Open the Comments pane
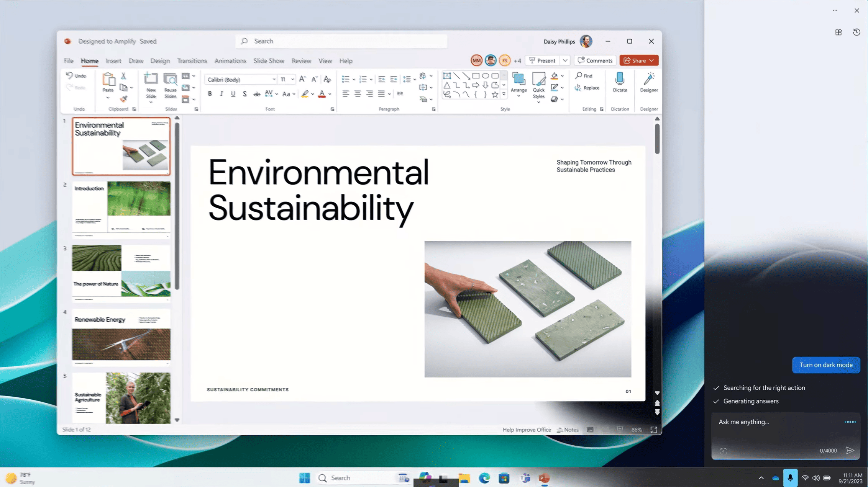This screenshot has width=868, height=487. (x=595, y=60)
